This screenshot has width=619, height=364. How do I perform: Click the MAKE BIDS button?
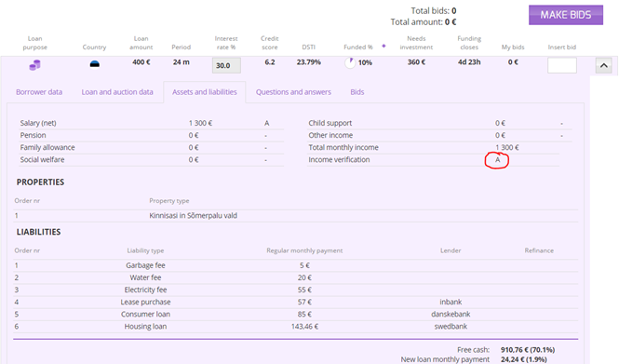click(x=566, y=15)
